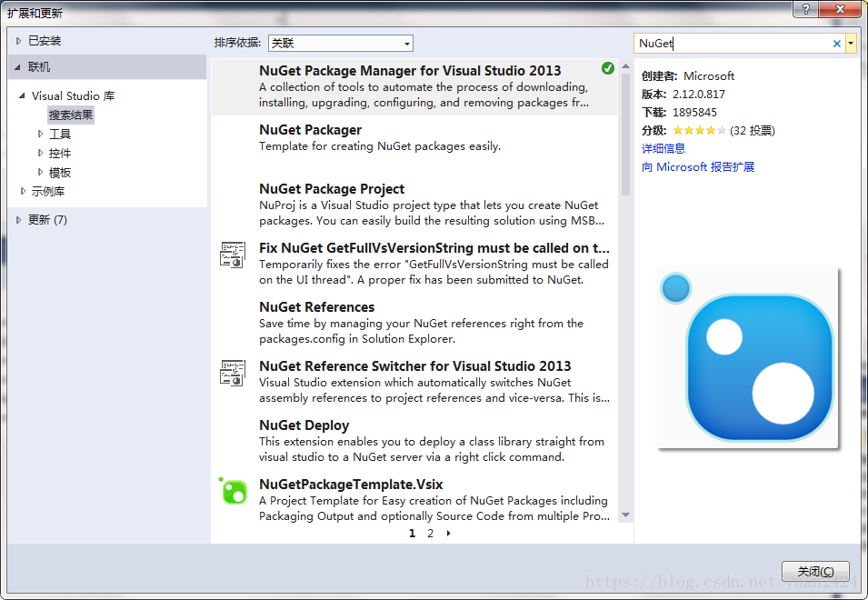Click the NuGet Reference Switcher extension icon
The height and width of the screenshot is (600, 868).
[x=233, y=373]
